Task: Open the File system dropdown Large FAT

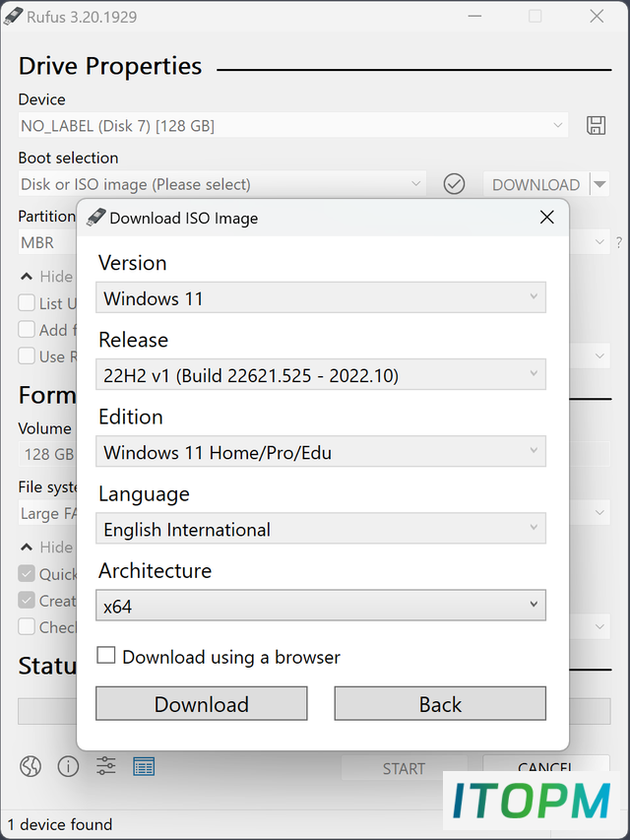Action: click(x=47, y=513)
